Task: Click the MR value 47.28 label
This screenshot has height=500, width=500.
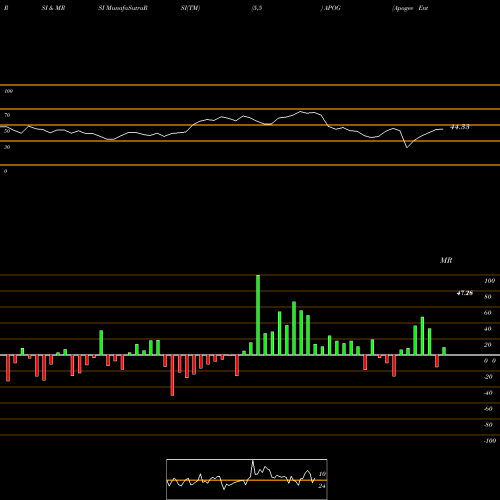Action: click(x=465, y=293)
